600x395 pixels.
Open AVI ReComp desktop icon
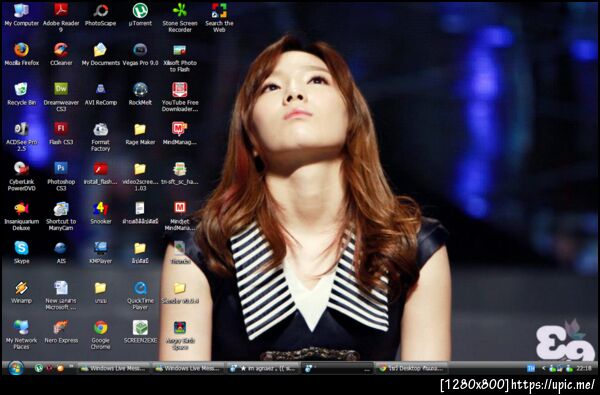coord(101,94)
